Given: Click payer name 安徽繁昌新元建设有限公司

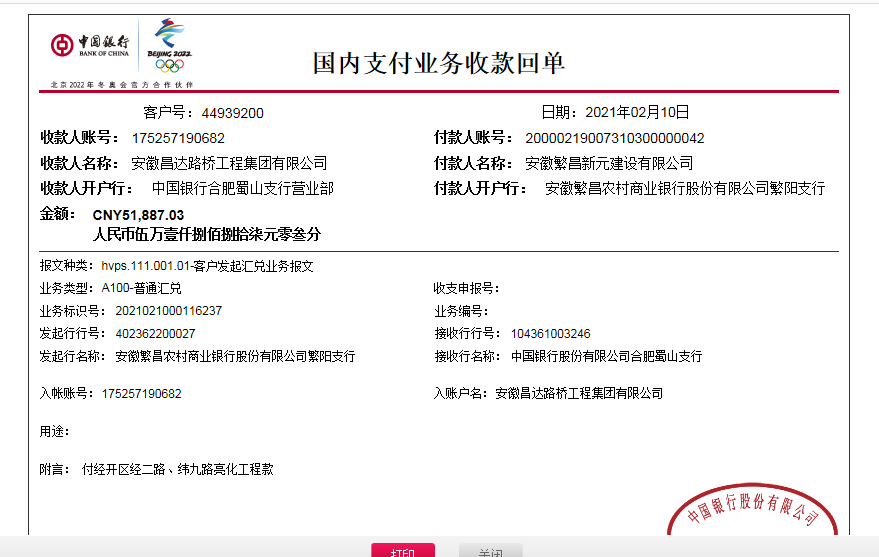Looking at the screenshot, I should pyautogui.click(x=608, y=163).
